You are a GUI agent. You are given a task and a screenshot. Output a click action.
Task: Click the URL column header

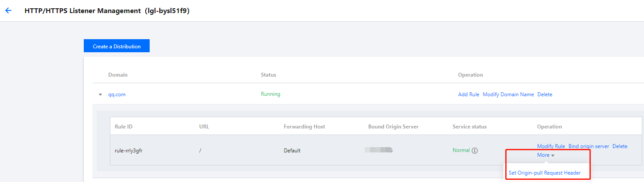(204, 127)
